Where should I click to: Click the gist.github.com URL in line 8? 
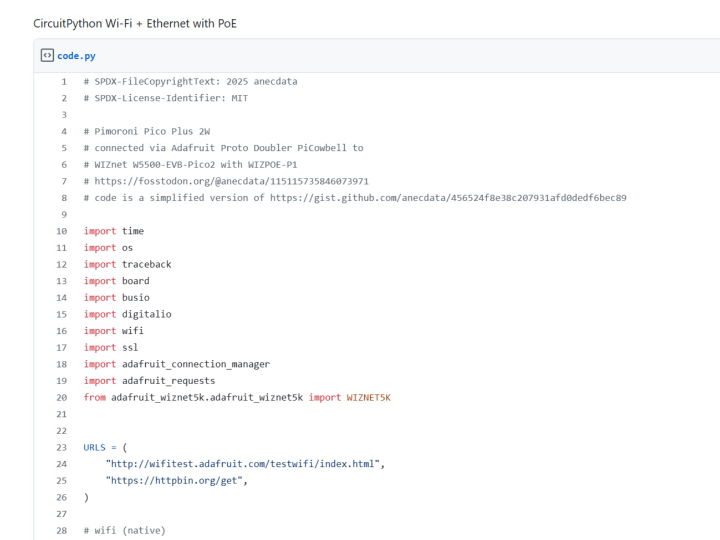coord(448,198)
